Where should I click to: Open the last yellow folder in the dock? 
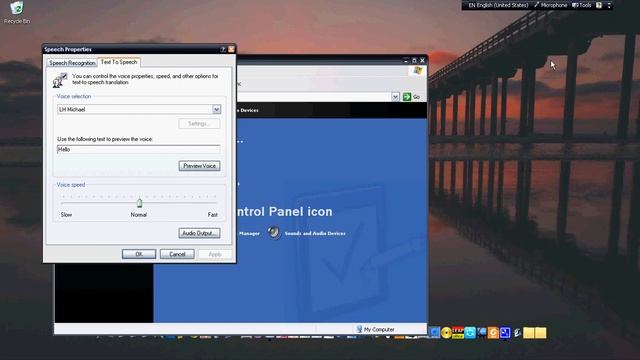click(540, 333)
